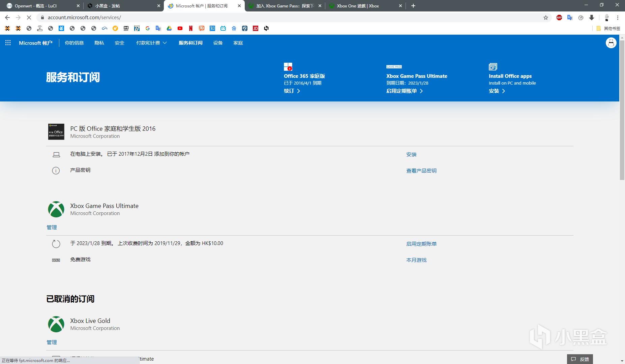The image size is (625, 364).
Task: Click 启用定期账单 in the expiration row
Action: tap(421, 244)
